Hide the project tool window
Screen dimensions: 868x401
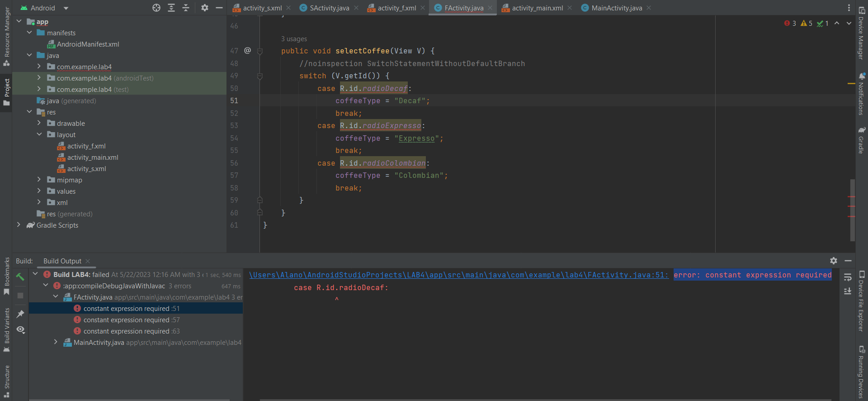(x=219, y=8)
